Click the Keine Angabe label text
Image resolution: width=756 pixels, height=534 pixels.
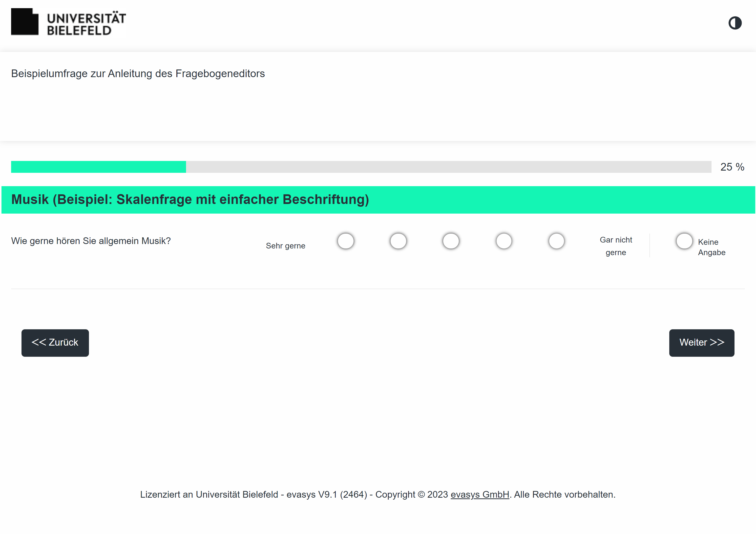[712, 247]
